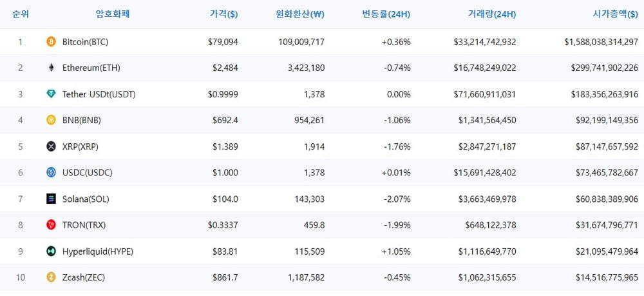Select Tether change 0.00%
Image resolution: width=644 pixels, height=296 pixels.
[x=399, y=94]
